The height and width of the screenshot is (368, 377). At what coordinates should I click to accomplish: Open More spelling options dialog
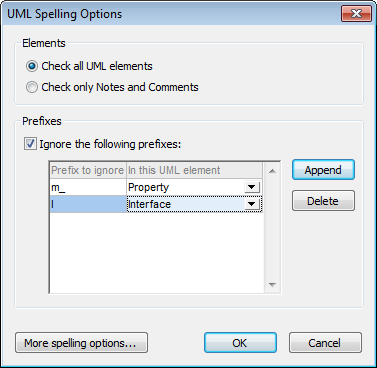point(81,343)
